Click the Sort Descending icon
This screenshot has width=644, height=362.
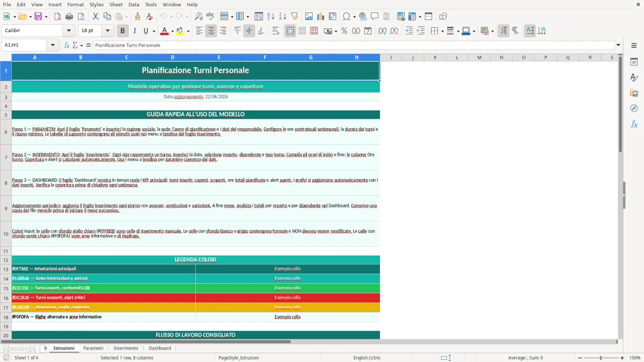tap(283, 17)
